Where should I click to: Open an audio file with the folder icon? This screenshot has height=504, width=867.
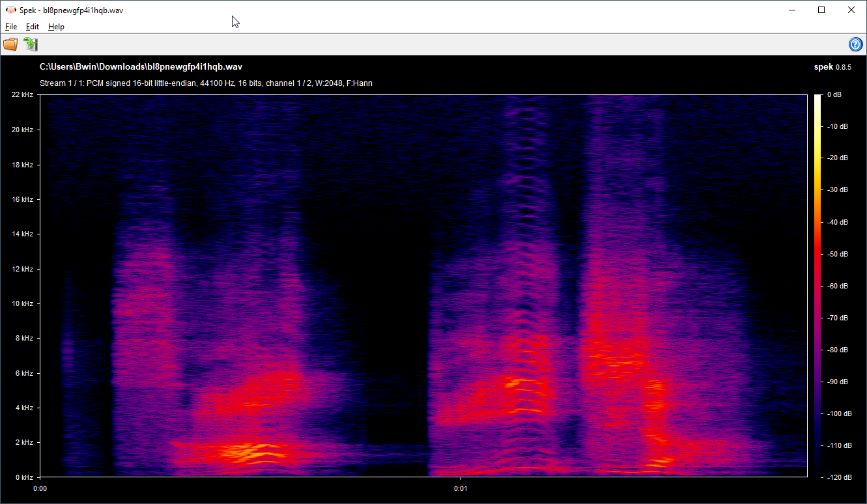pyautogui.click(x=10, y=44)
